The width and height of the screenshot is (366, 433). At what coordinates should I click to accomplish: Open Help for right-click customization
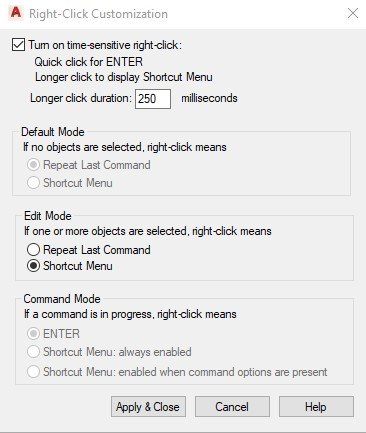316,407
